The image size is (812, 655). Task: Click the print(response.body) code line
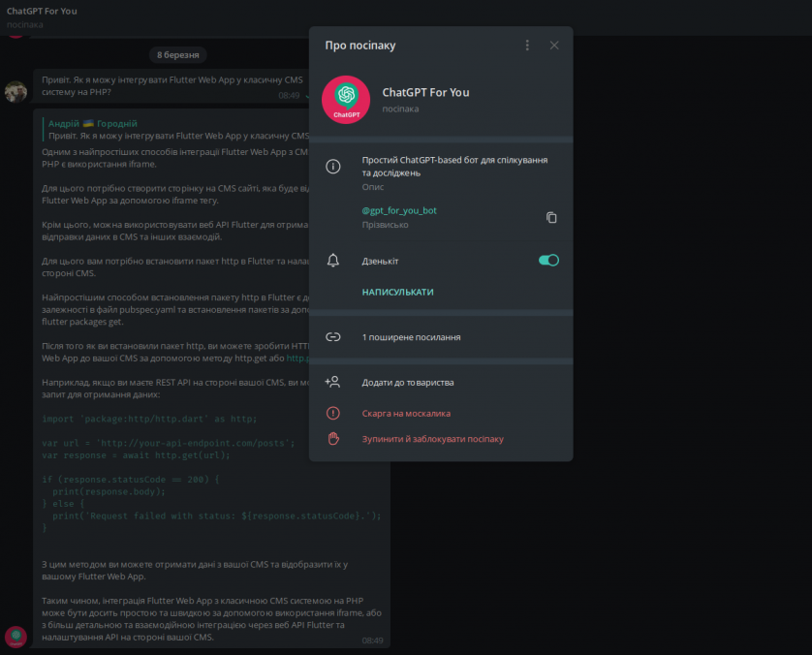[x=109, y=492]
